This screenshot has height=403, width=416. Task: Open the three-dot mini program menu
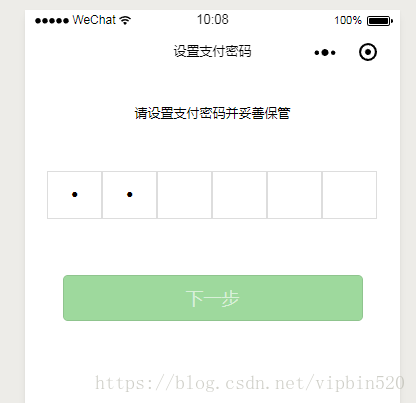point(325,52)
